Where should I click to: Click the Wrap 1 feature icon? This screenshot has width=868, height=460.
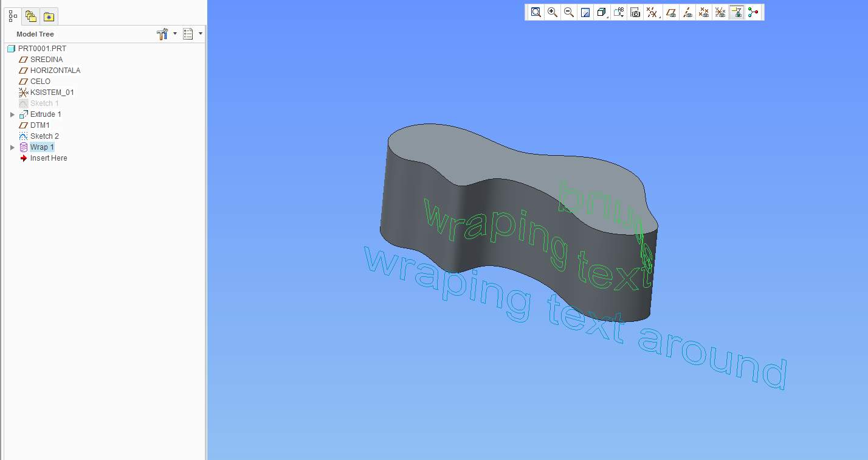[23, 147]
